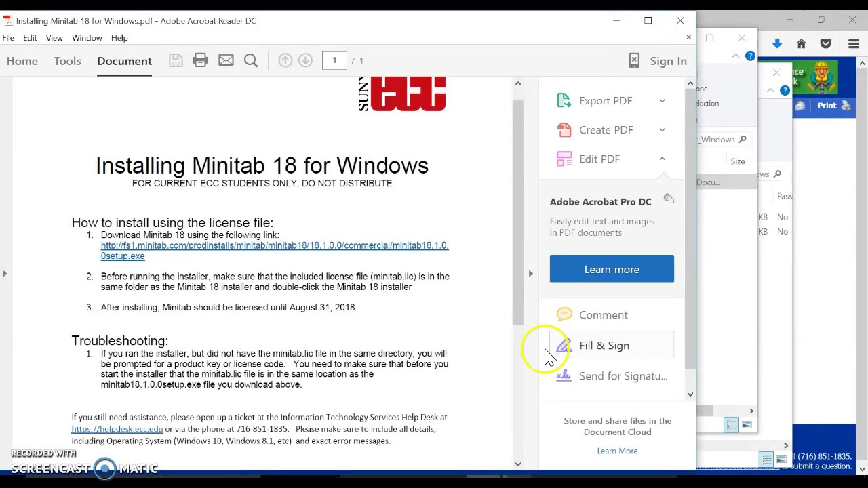The image size is (868, 488).
Task: Open the Window menu
Action: tap(87, 38)
